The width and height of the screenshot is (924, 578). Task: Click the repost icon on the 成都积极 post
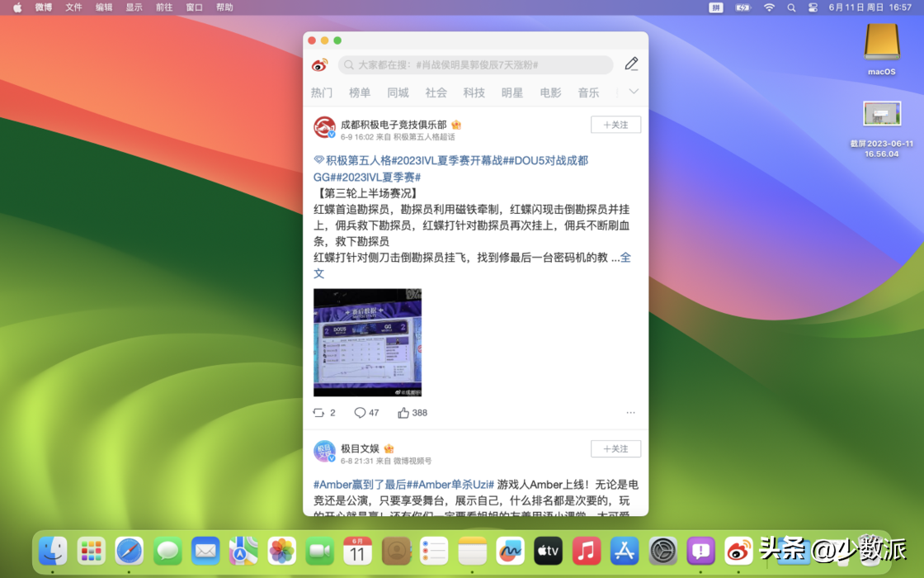point(318,413)
